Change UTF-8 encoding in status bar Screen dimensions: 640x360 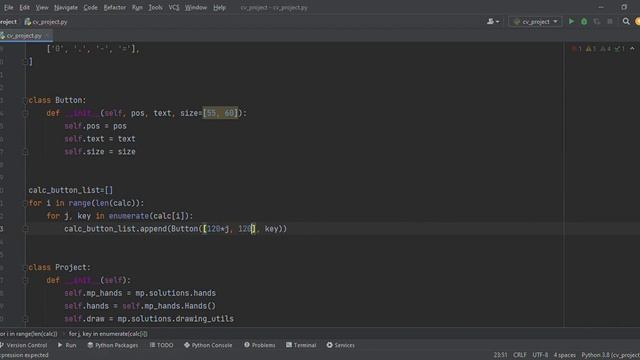[540, 355]
